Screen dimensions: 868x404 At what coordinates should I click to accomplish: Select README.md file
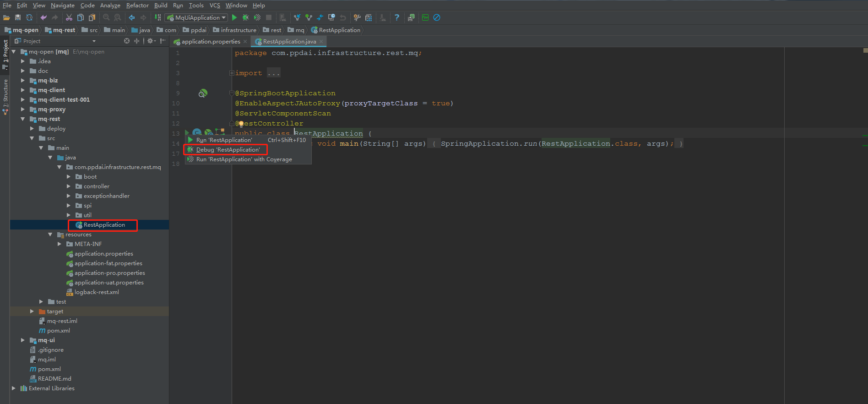pos(50,379)
